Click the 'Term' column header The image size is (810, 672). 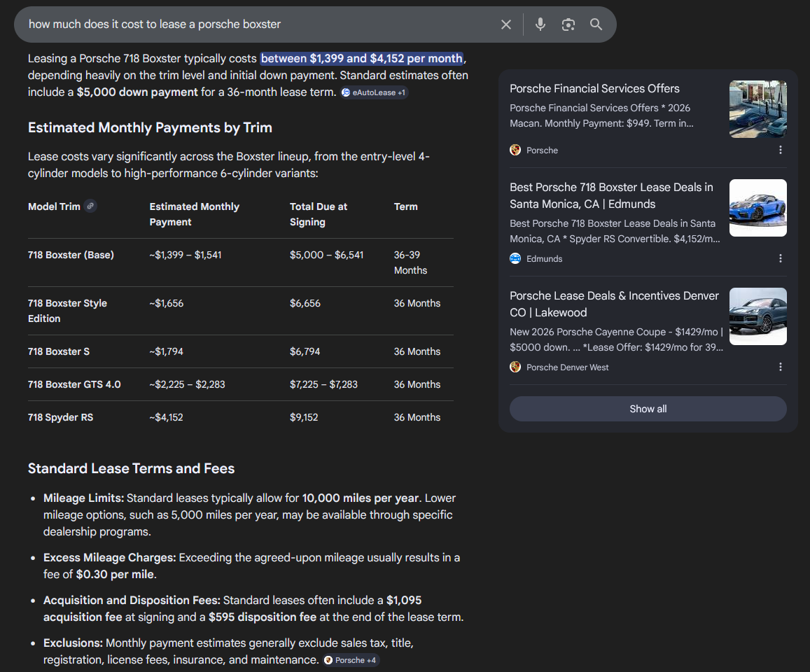[x=405, y=206]
